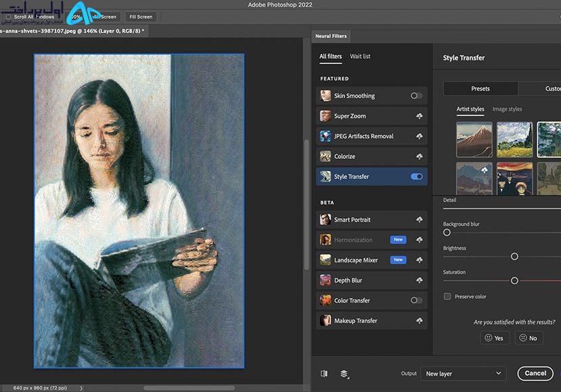Download the Super Zoom filter via cloud icon
This screenshot has height=392, width=561.
(420, 116)
